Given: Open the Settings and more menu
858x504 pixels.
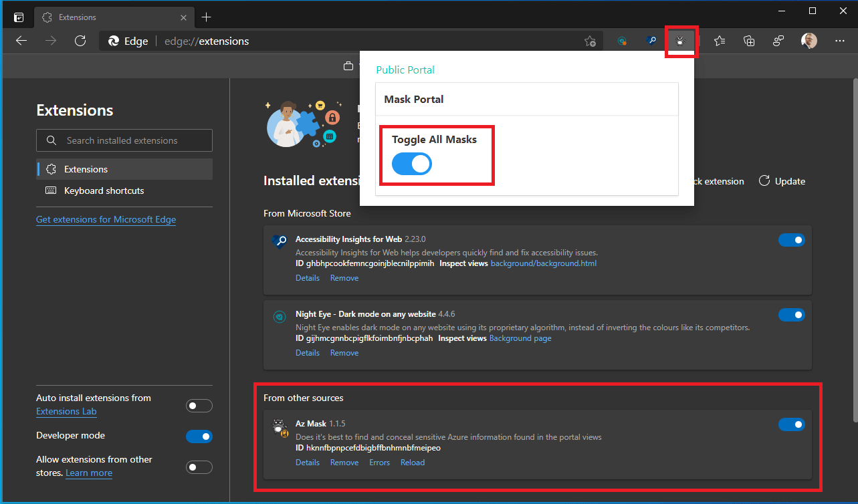Looking at the screenshot, I should [839, 41].
